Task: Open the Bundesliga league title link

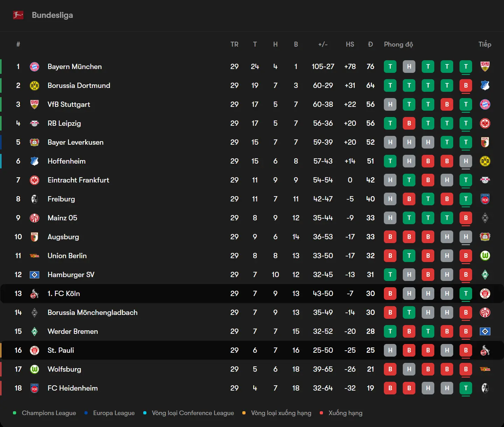Action: (x=52, y=15)
